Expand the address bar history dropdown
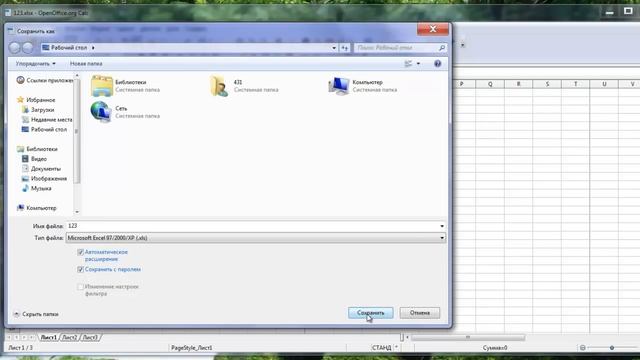The image size is (640, 360). 334,48
